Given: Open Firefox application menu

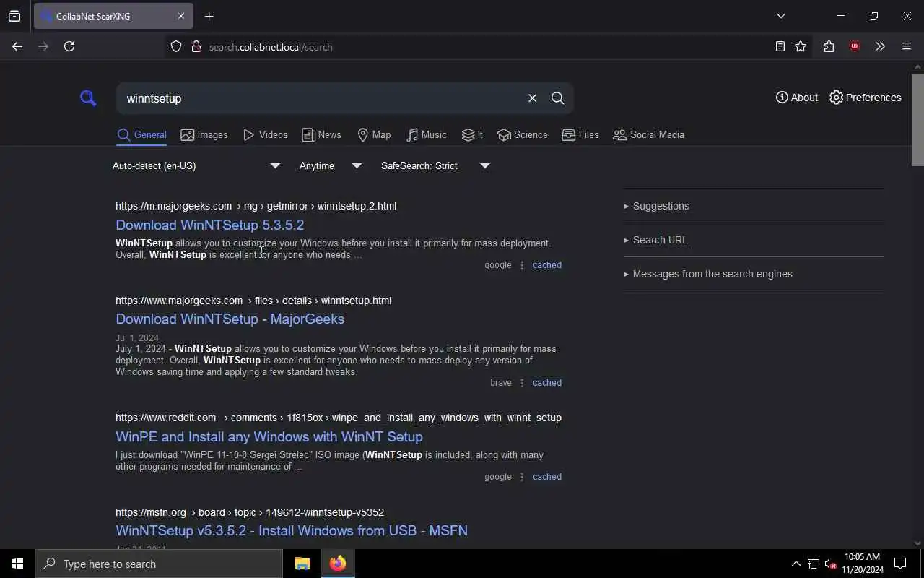Looking at the screenshot, I should [x=907, y=46].
